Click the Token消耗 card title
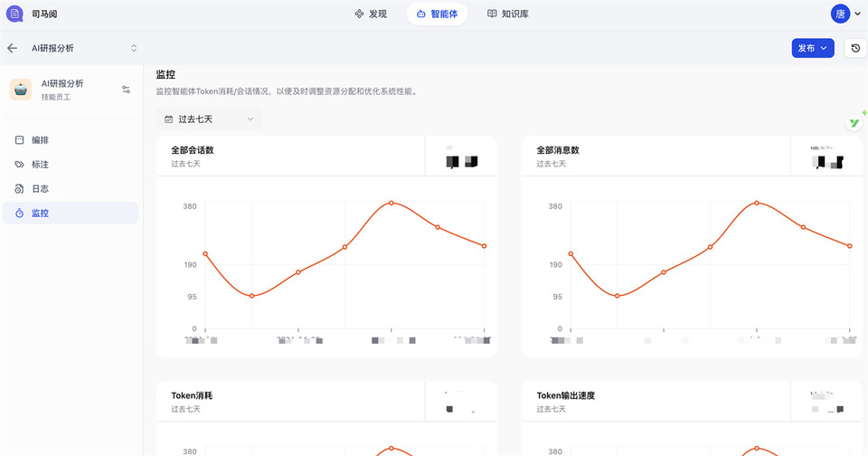This screenshot has width=868, height=456. click(192, 395)
